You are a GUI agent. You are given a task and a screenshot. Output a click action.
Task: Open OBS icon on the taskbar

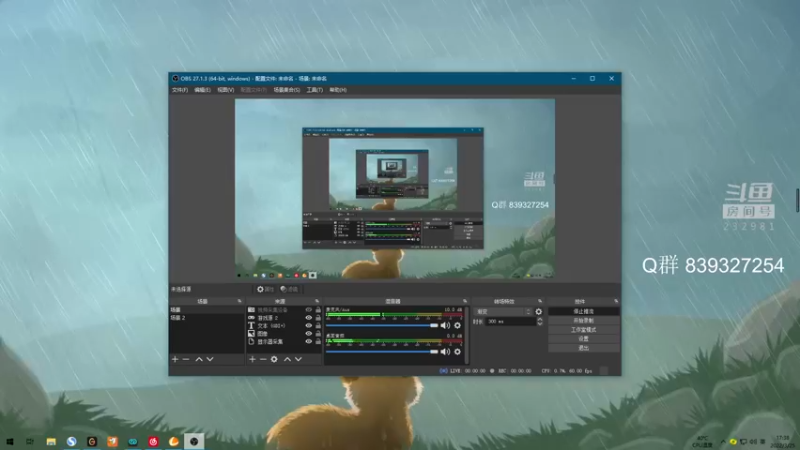point(194,441)
